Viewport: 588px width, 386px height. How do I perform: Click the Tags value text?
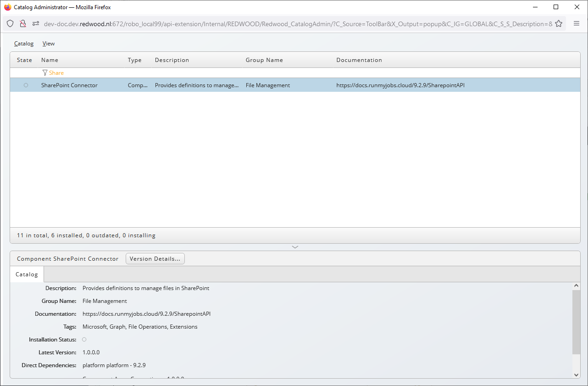140,327
